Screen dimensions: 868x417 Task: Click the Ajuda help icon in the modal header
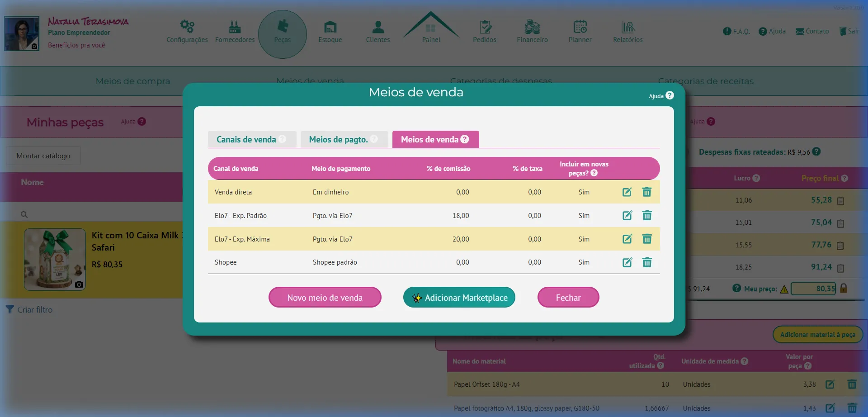pyautogui.click(x=670, y=95)
